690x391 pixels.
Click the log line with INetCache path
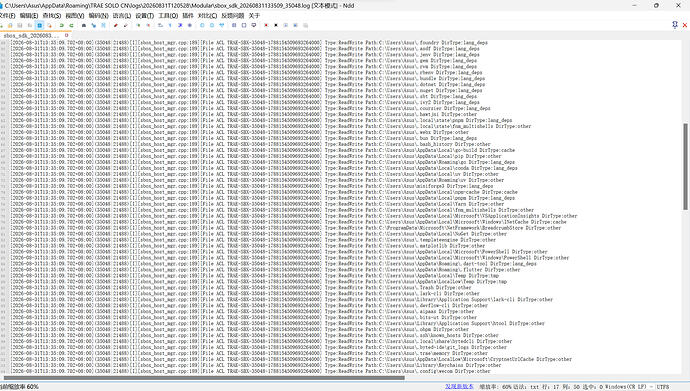coord(288,222)
